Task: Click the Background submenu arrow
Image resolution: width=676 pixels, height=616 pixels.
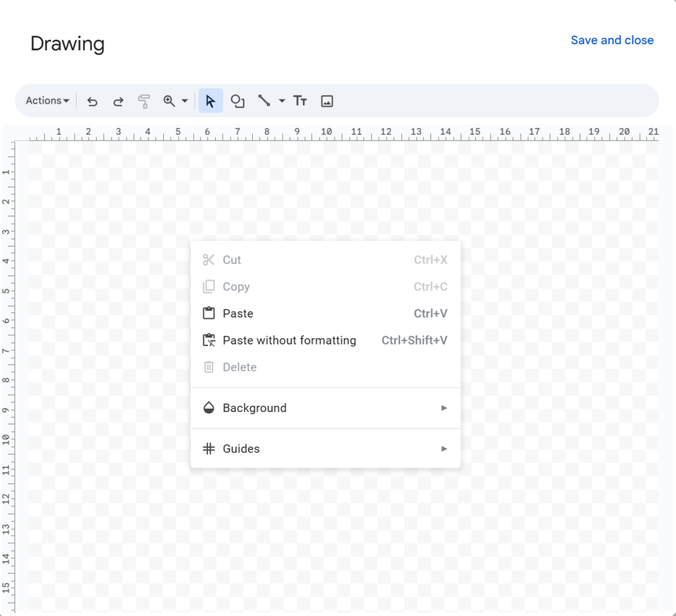Action: [x=444, y=408]
